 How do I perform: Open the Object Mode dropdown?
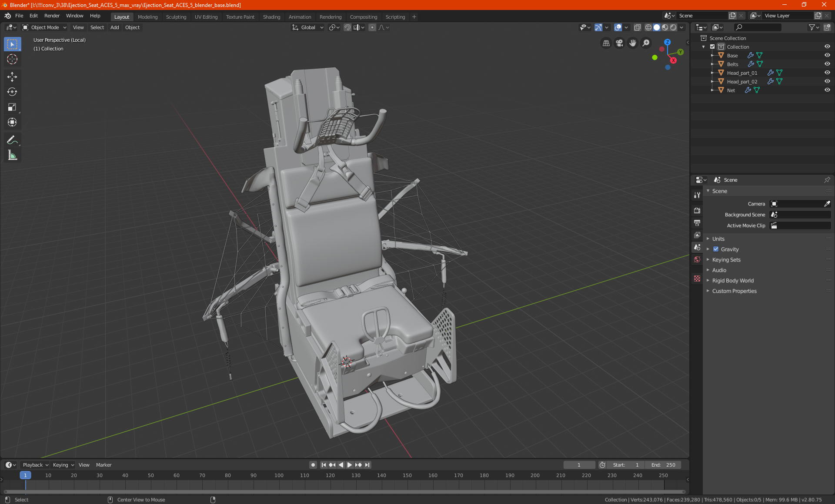click(x=44, y=27)
